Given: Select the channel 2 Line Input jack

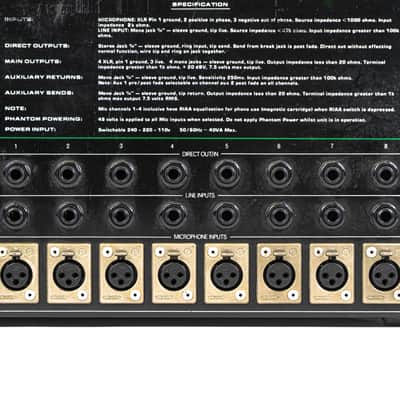Looking at the screenshot, I should click(x=68, y=215).
